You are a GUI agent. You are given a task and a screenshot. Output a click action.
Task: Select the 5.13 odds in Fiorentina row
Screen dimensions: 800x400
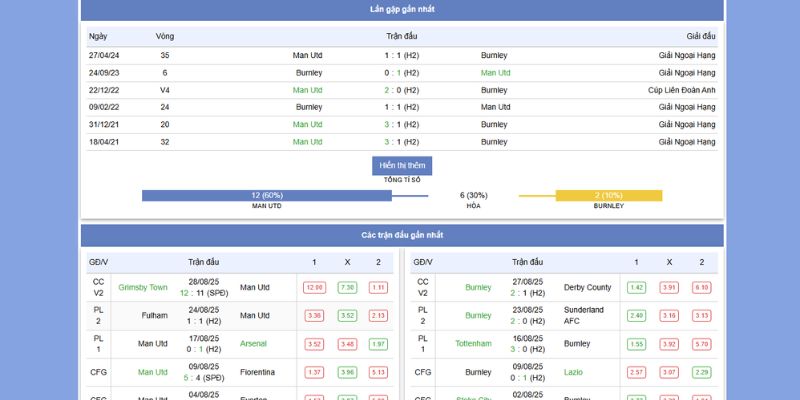point(378,372)
